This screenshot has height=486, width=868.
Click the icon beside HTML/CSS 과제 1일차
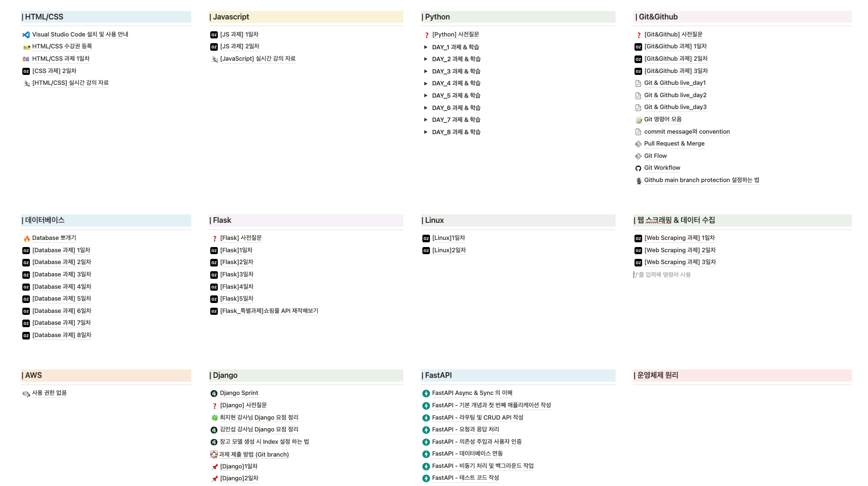[26, 59]
